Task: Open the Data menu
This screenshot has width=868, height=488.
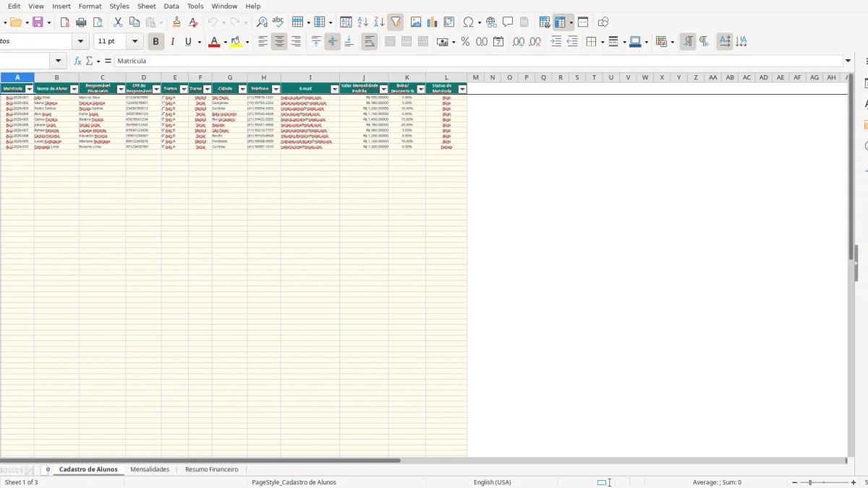Action: tap(171, 6)
